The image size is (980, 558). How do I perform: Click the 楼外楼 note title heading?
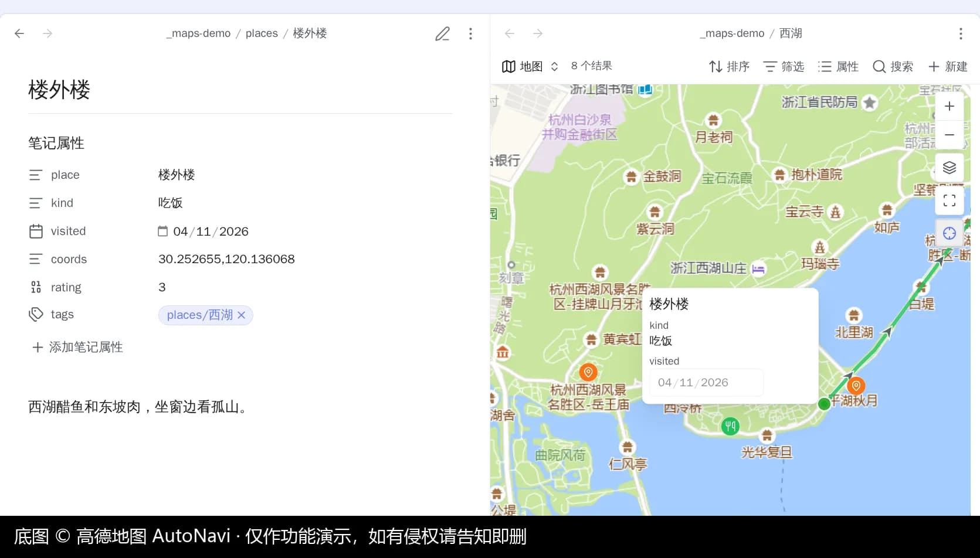tap(59, 90)
